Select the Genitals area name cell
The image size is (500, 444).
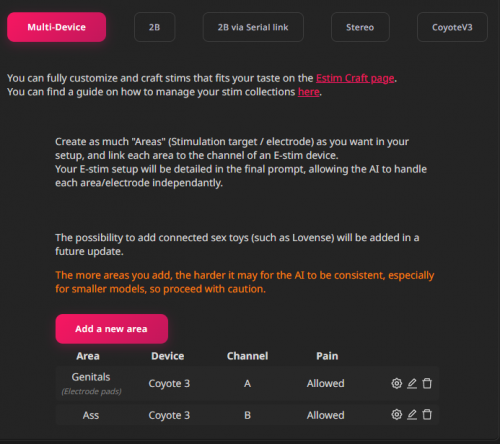[x=91, y=377]
